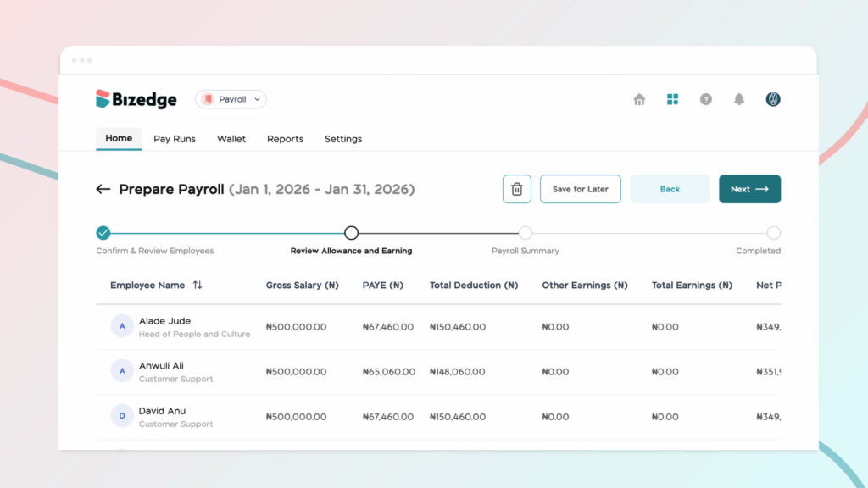Open the Settings tab
The height and width of the screenshot is (488, 868).
(x=343, y=139)
